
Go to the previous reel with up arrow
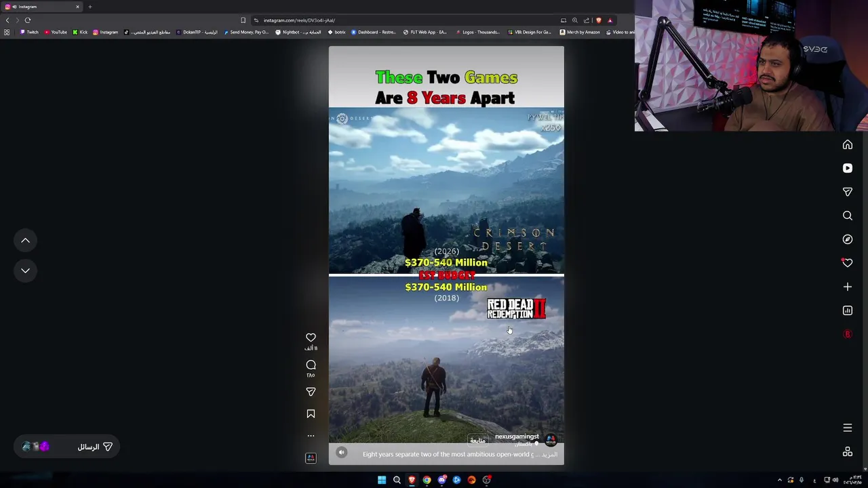[x=25, y=240]
